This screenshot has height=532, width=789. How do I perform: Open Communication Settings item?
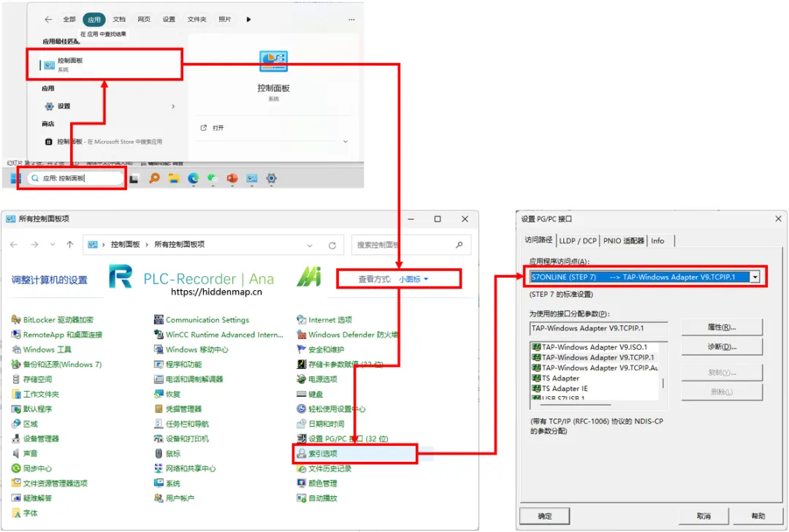202,319
